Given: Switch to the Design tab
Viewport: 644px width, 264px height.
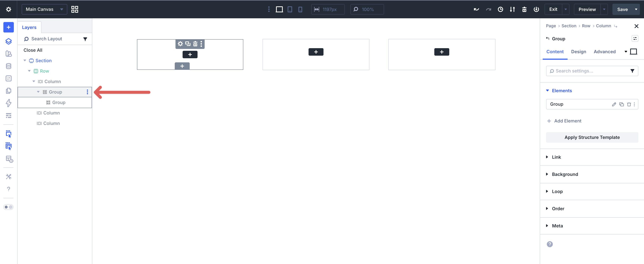Looking at the screenshot, I should (579, 52).
